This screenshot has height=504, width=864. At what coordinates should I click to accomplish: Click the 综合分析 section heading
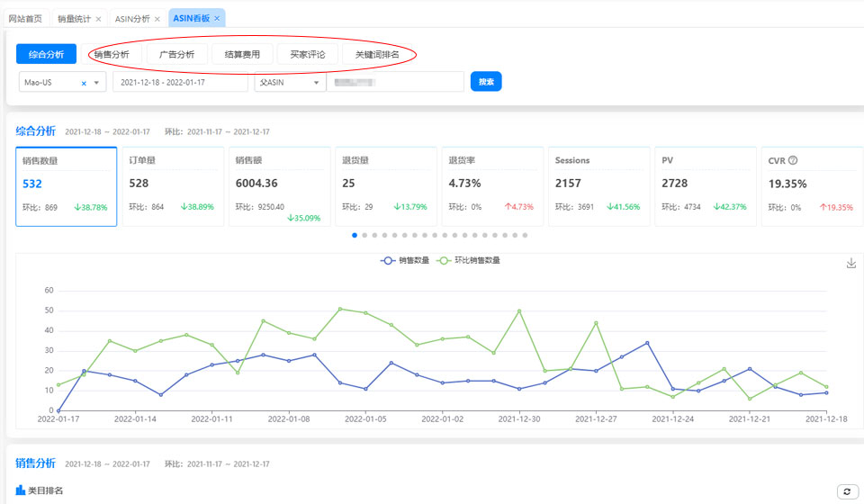click(35, 131)
